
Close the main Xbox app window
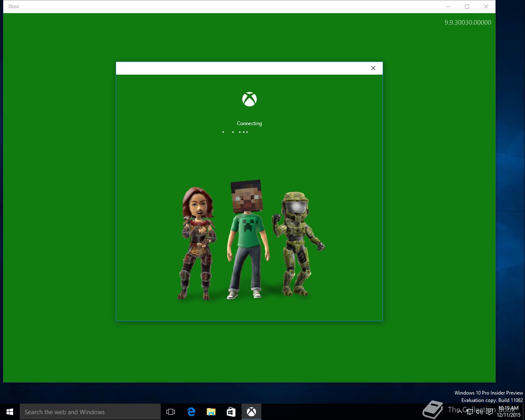click(486, 7)
